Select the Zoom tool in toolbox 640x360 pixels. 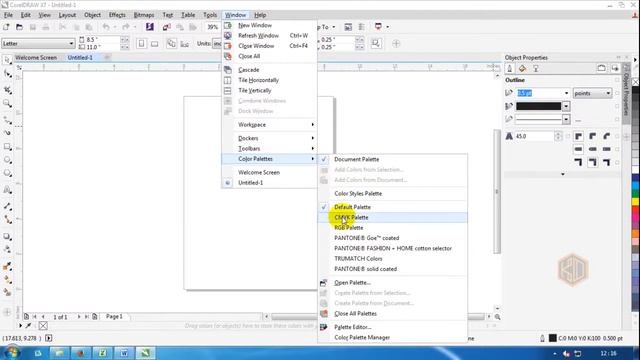click(x=7, y=104)
